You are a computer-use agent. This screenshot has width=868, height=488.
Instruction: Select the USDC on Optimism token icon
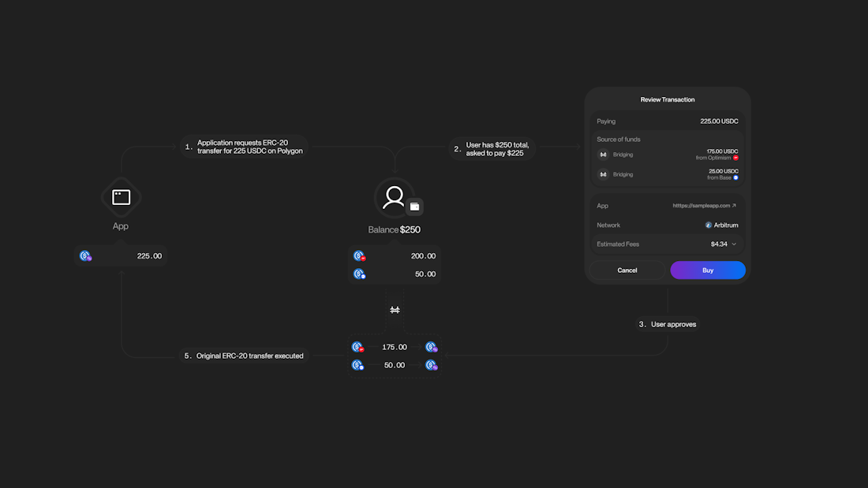point(360,255)
